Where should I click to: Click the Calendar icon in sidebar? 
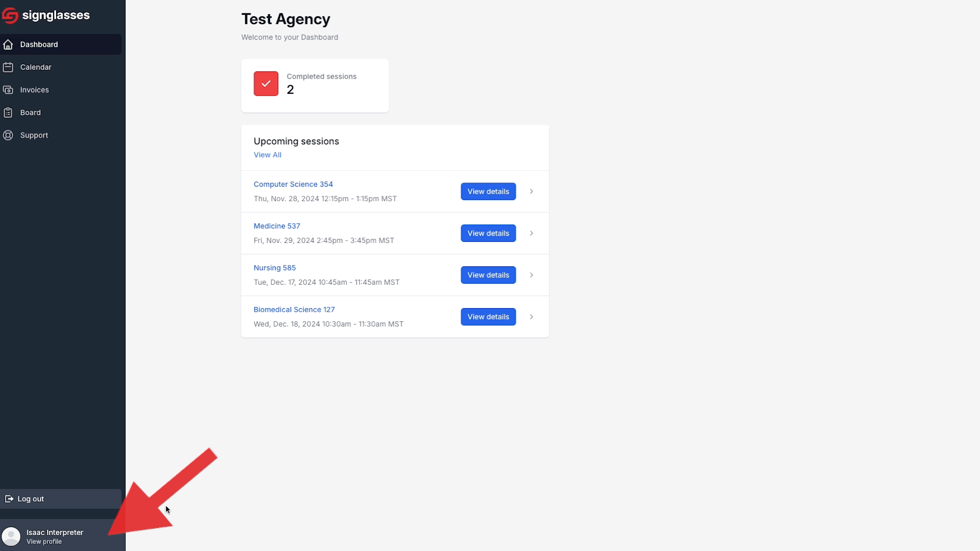8,67
